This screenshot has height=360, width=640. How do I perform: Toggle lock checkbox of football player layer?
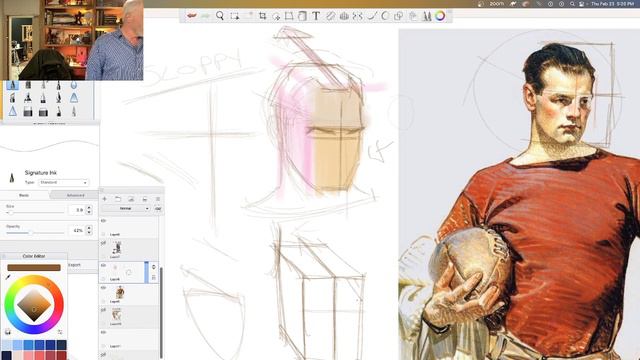(x=103, y=302)
